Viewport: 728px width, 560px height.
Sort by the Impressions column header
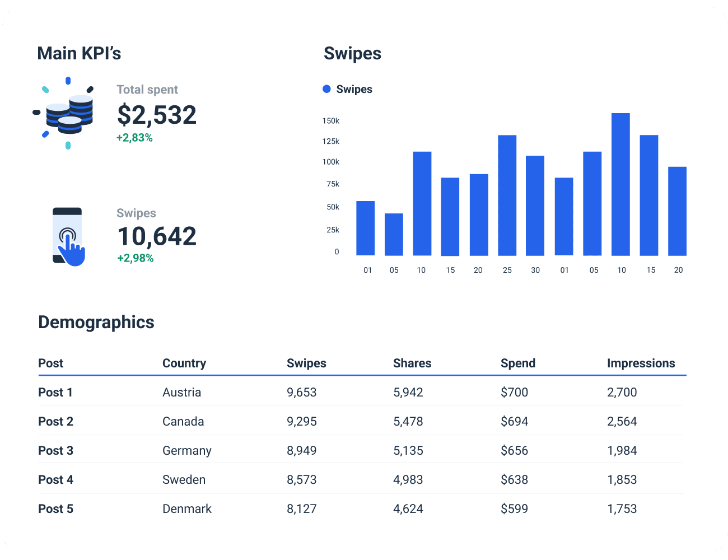click(641, 363)
